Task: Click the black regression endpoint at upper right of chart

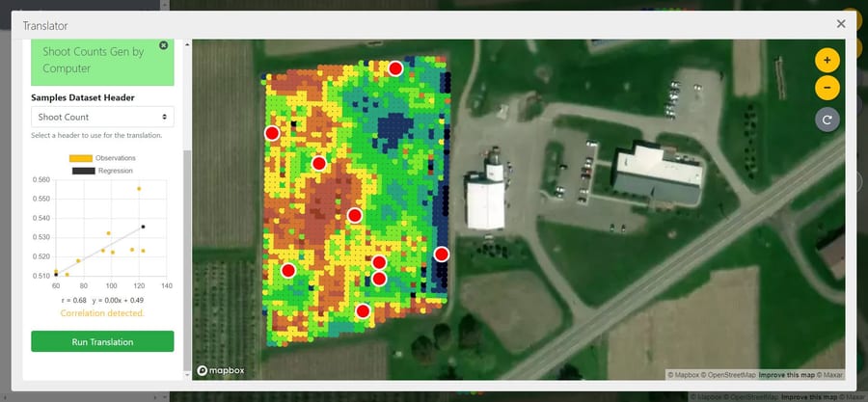Action: click(143, 227)
